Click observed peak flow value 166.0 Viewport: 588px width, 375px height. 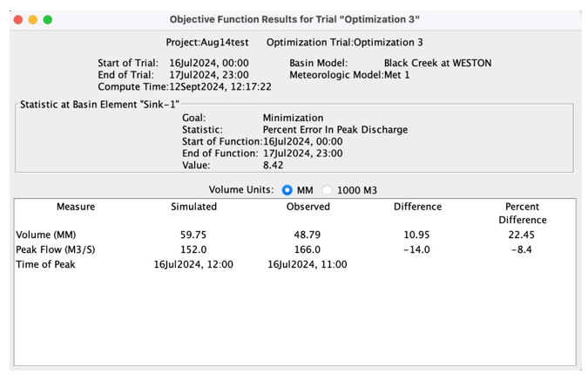click(308, 249)
